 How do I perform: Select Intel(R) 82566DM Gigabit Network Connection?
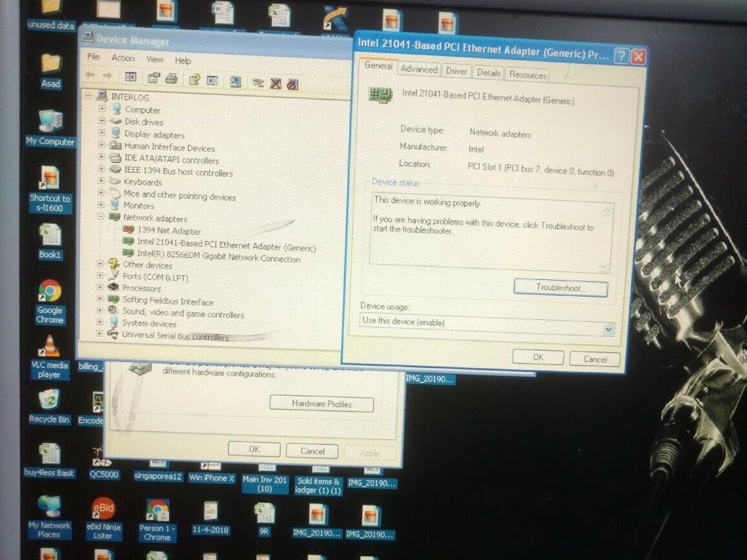click(x=218, y=256)
